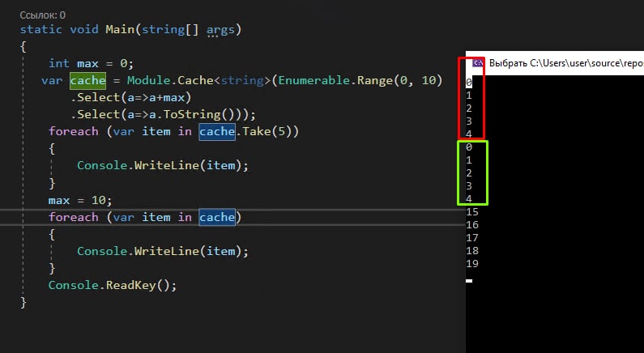Image resolution: width=644 pixels, height=353 pixels.
Task: Click the 'Take(5)' method call
Action: point(267,131)
